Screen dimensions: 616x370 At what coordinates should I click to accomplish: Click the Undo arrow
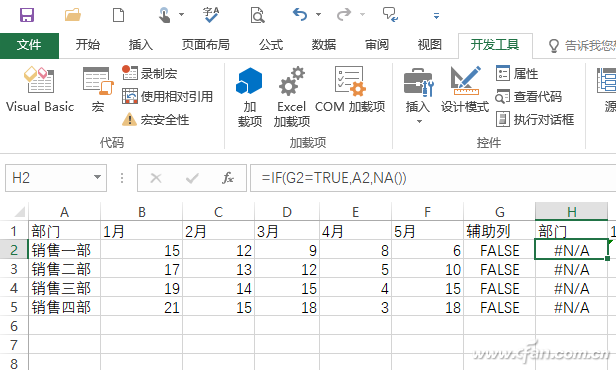[300, 15]
